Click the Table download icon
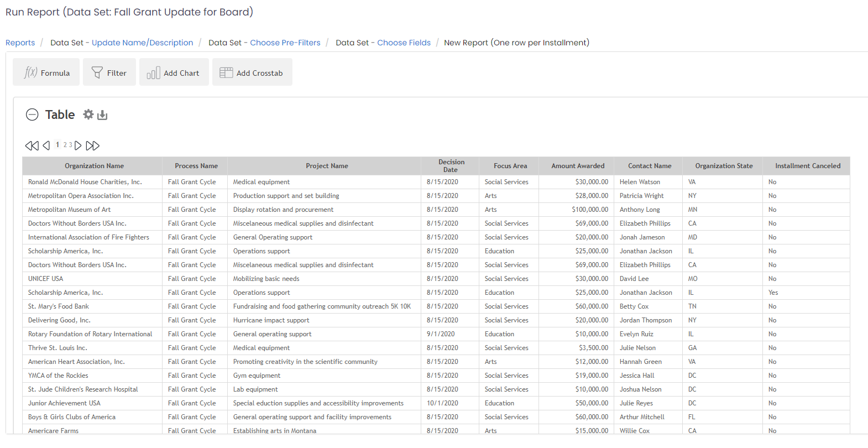868x448 pixels. pos(102,115)
